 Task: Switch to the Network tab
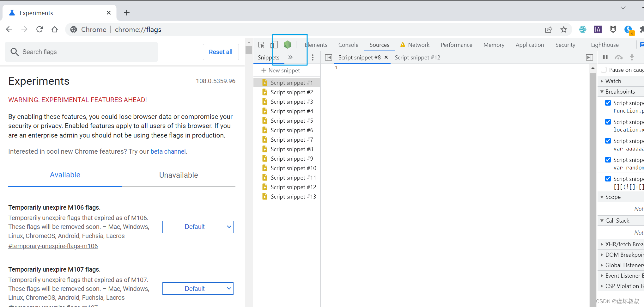415,45
